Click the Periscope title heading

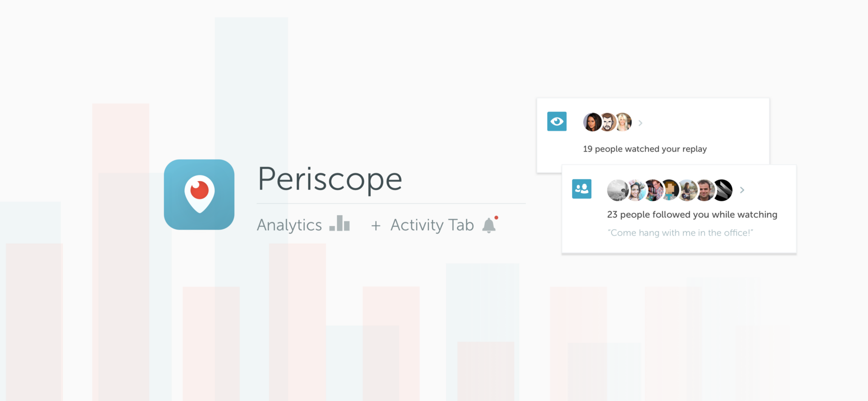pyautogui.click(x=330, y=179)
